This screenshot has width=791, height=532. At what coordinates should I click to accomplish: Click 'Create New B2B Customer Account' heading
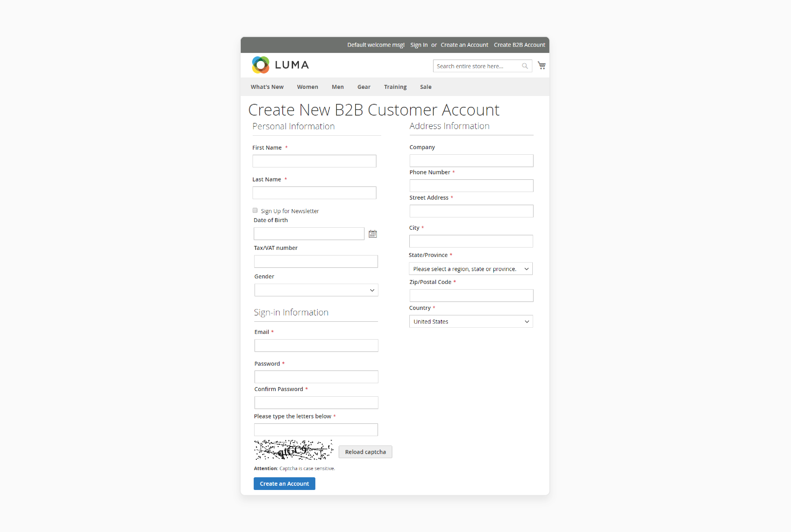click(374, 110)
